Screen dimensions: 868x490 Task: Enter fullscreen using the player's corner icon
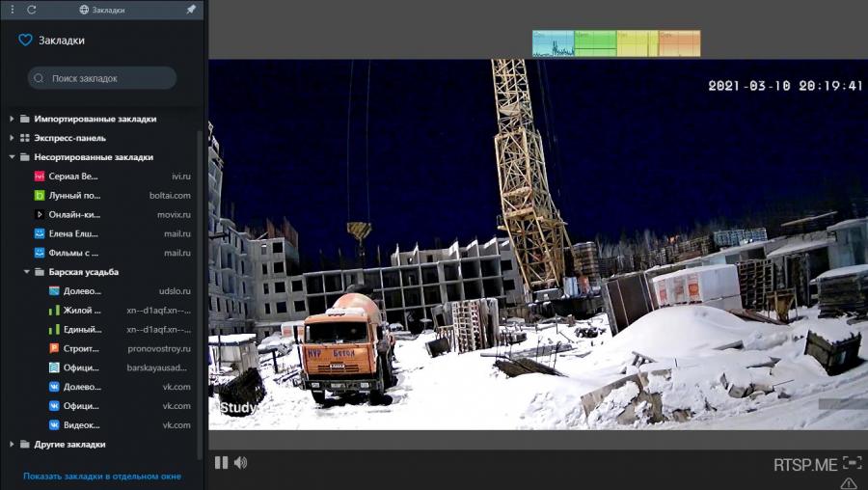pos(852,463)
